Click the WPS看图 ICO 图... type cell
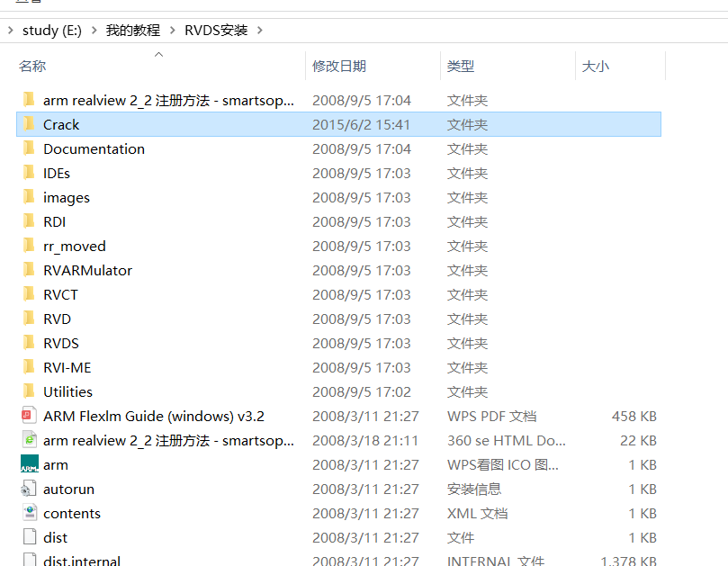This screenshot has width=728, height=566. click(x=503, y=465)
